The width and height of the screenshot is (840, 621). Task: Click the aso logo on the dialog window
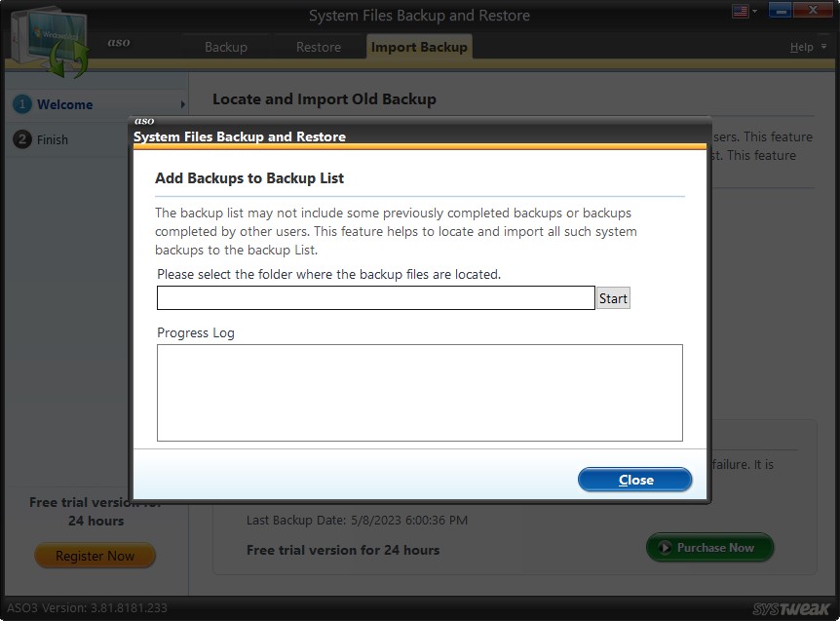click(x=142, y=121)
